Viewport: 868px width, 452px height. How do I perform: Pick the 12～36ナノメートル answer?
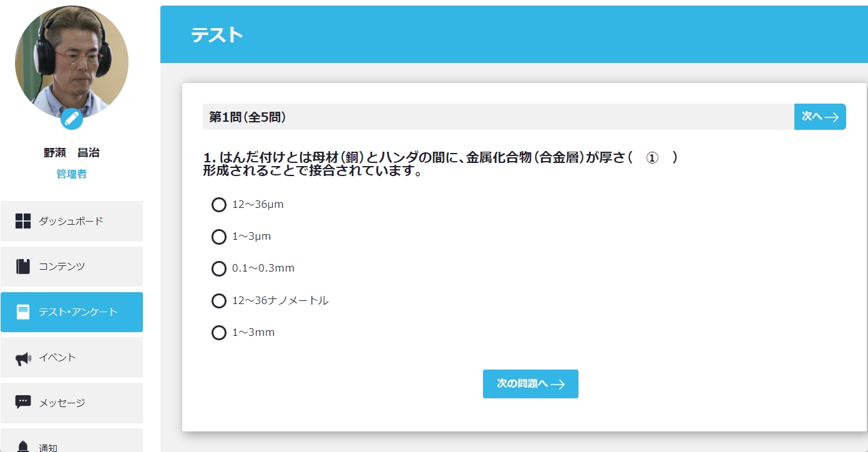pos(219,301)
